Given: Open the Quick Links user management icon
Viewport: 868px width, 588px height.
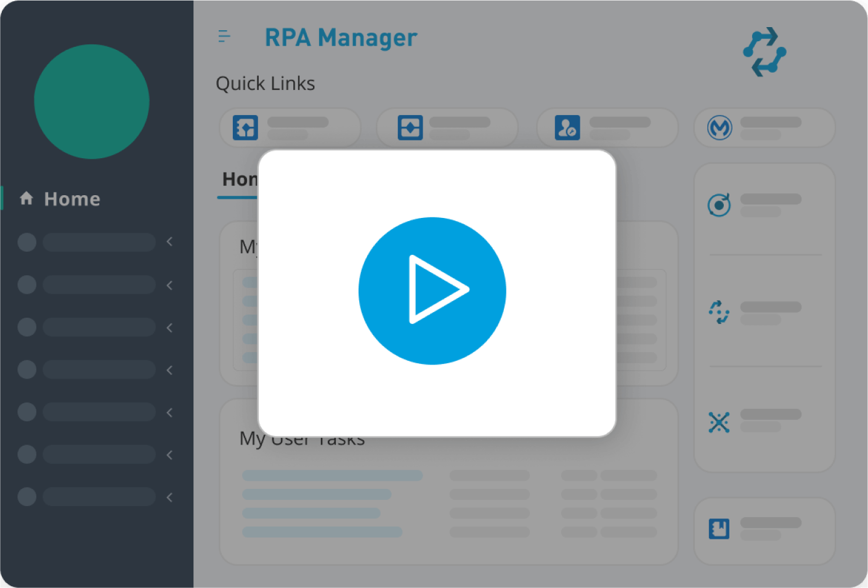Looking at the screenshot, I should [x=567, y=127].
